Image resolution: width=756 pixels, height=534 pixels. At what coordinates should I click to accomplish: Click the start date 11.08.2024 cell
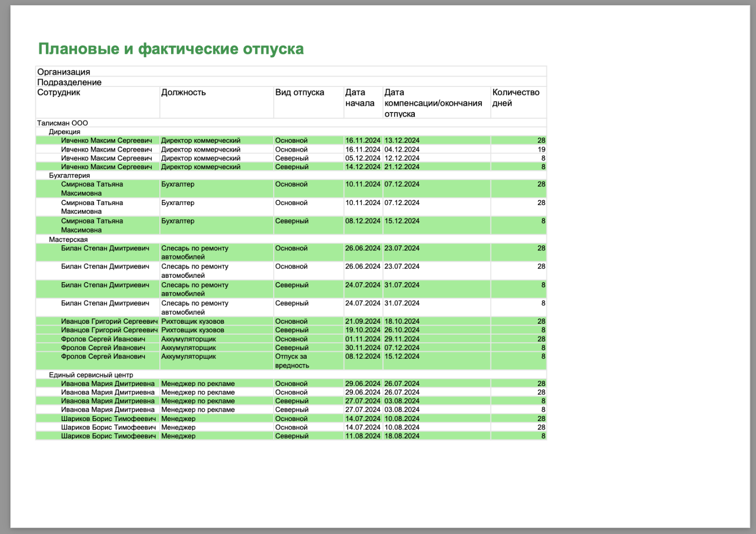pos(362,436)
